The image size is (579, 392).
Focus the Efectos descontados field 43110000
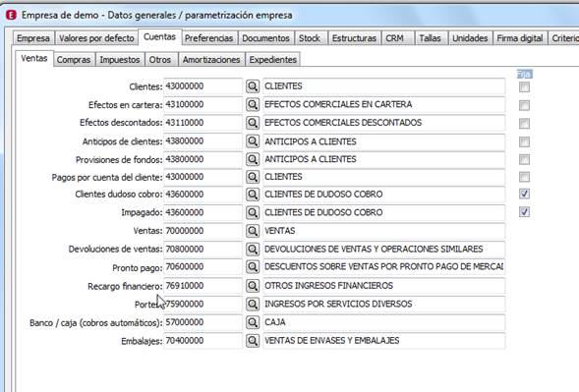[x=203, y=123]
